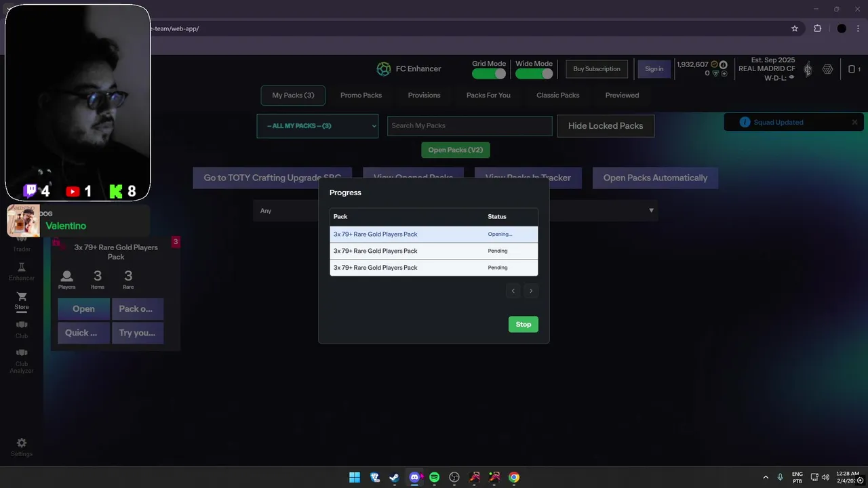Click the FC Enhancer logo icon
The width and height of the screenshot is (868, 488).
[x=384, y=69]
